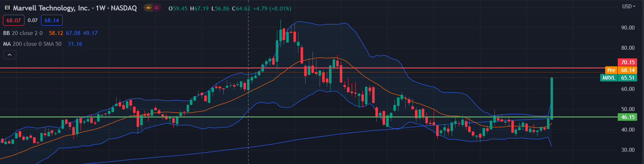Click the 90.00 price scale label
The height and width of the screenshot is (164, 644).
point(628,27)
